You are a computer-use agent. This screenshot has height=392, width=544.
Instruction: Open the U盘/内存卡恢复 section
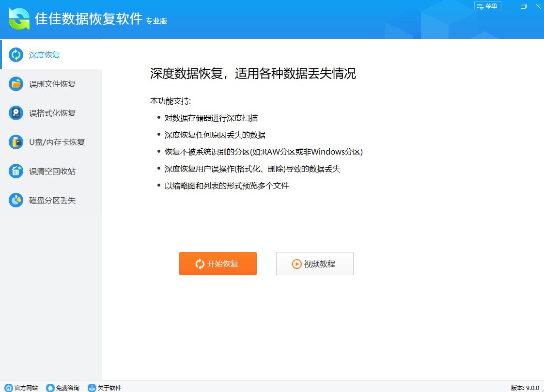click(56, 142)
